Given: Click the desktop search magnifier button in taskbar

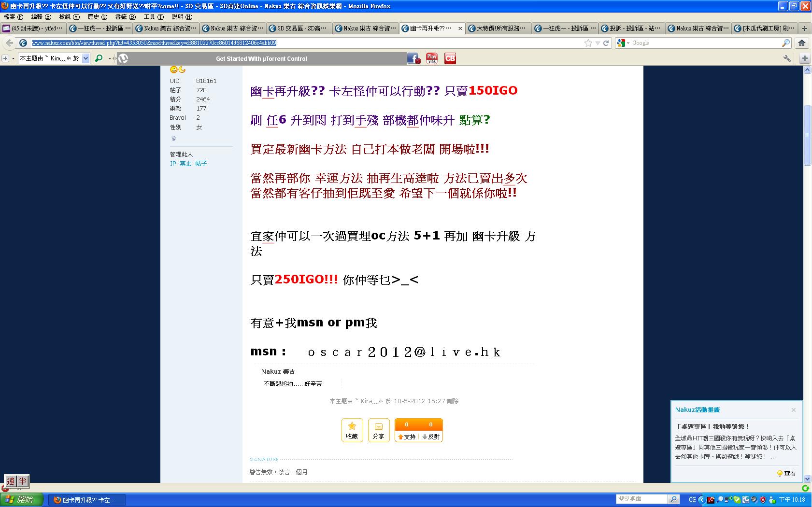Looking at the screenshot, I should point(674,499).
